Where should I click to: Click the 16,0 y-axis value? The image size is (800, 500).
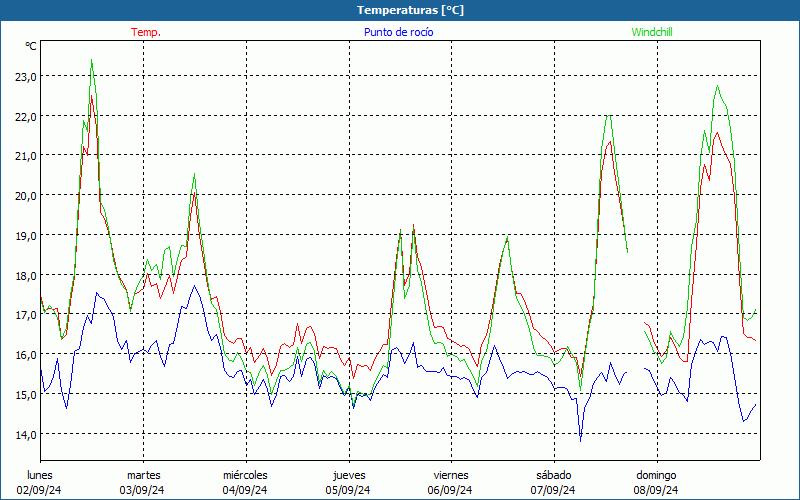point(26,355)
